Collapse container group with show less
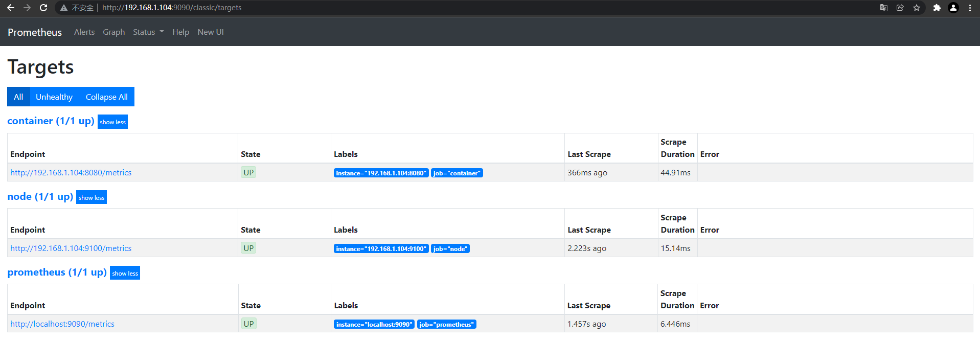 (x=112, y=122)
